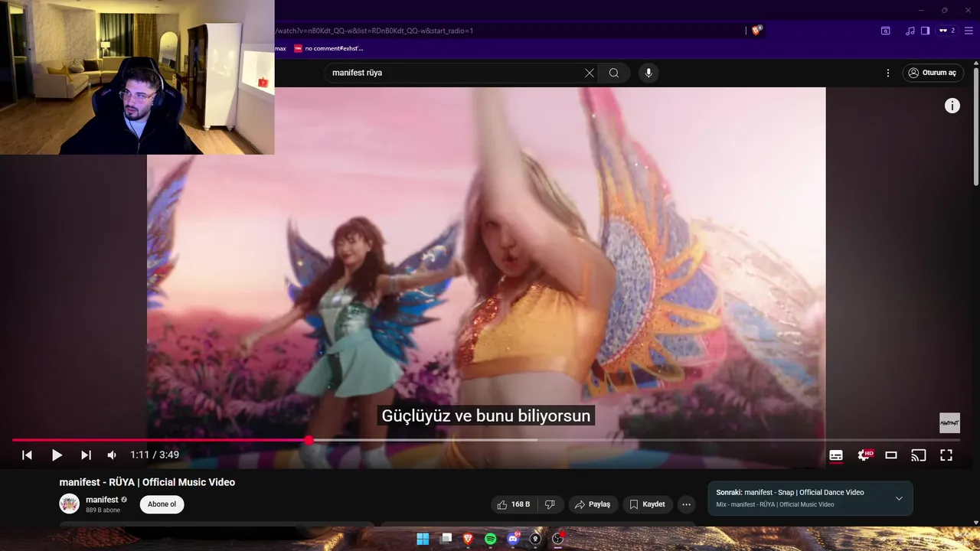Screen dimensions: 980x551
Task: Open Spotify from the taskbar
Action: click(491, 539)
